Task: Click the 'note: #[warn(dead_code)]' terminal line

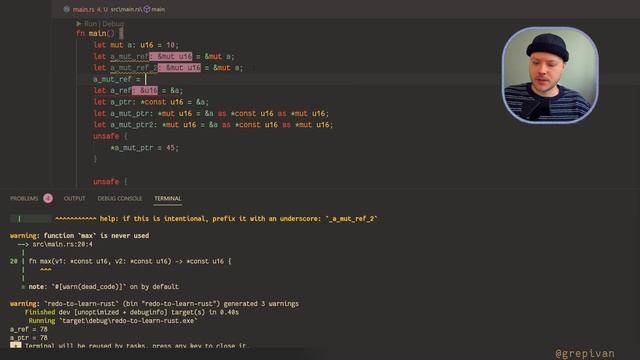Action: (104, 287)
